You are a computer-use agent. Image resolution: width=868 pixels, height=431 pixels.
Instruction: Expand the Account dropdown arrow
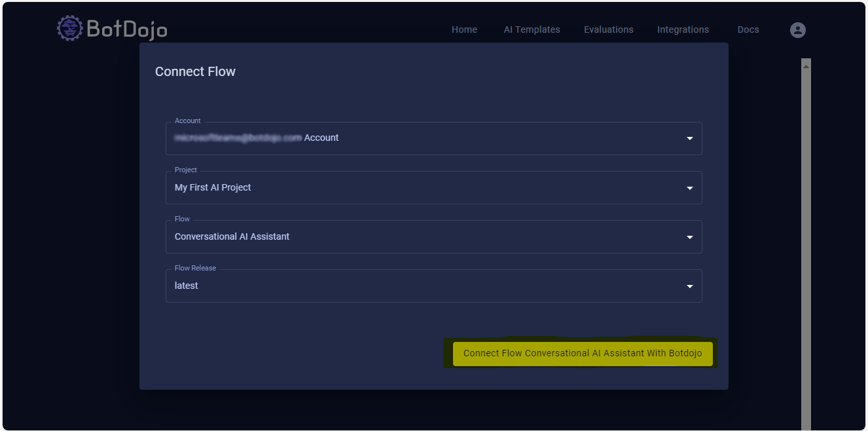[x=689, y=139]
